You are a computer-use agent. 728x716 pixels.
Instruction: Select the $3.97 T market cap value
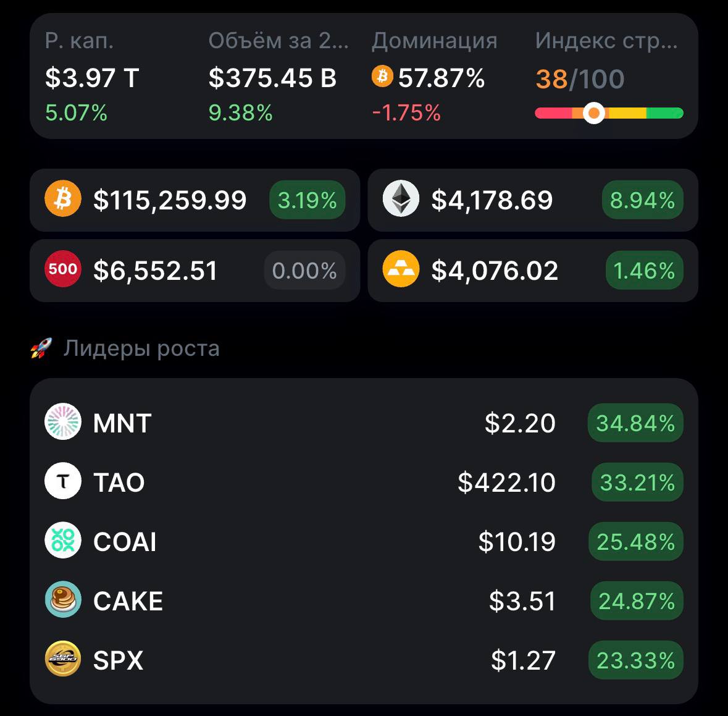point(92,78)
